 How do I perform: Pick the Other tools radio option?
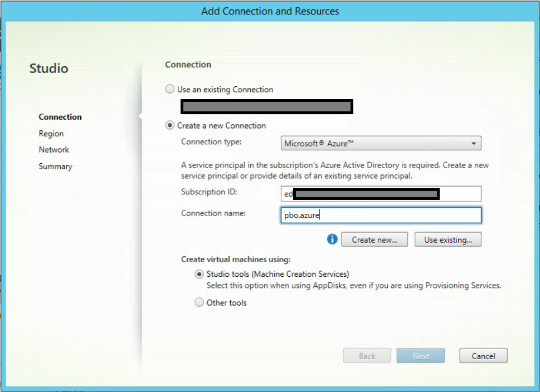click(199, 303)
